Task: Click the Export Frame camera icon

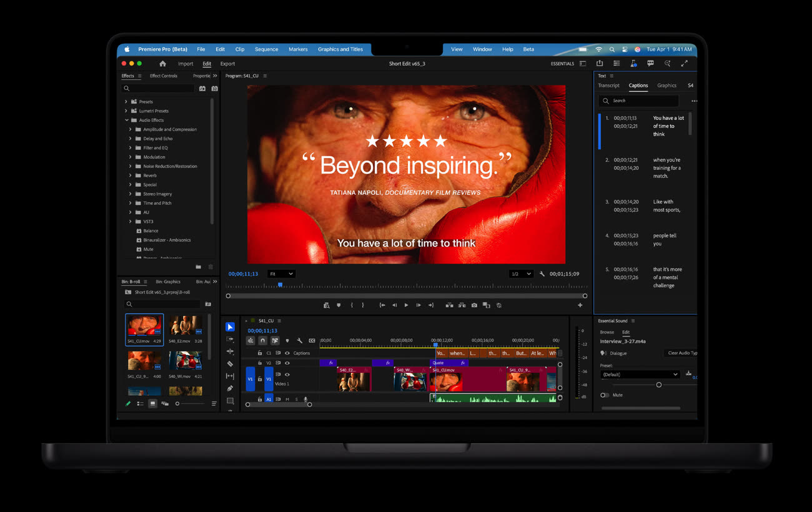Action: pyautogui.click(x=474, y=305)
